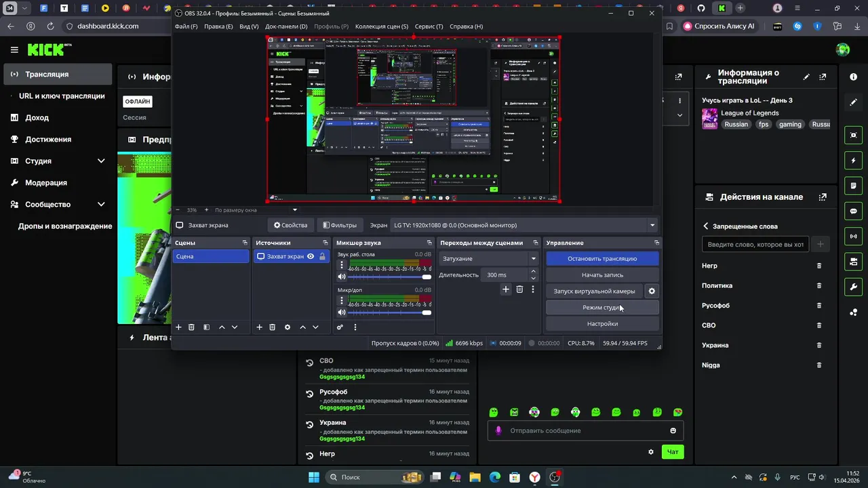This screenshot has width=868, height=488.
Task: Remove scene transition with trash icon
Action: [519, 289]
